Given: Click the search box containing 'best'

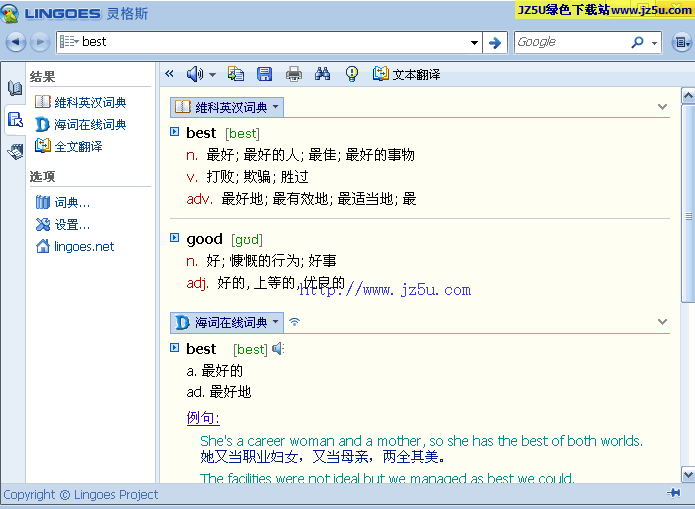Looking at the screenshot, I should 269,42.
